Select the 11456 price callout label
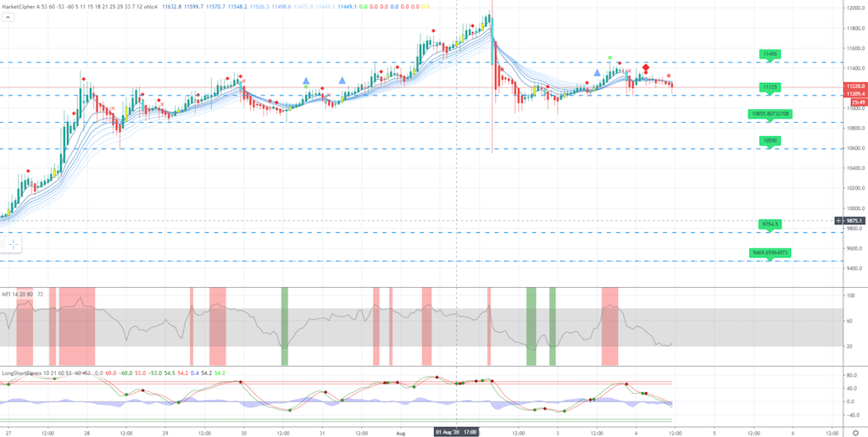The width and height of the screenshot is (868, 437). coord(770,53)
